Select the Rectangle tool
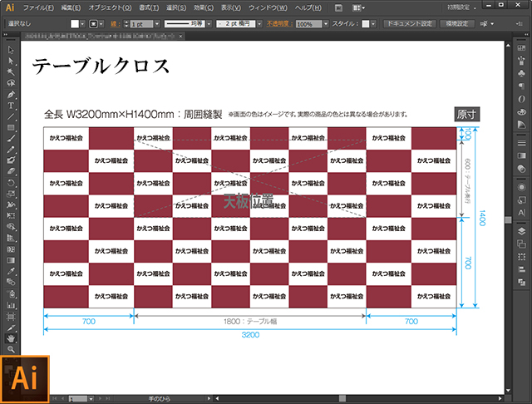Image resolution: width=532 pixels, height=404 pixels. [x=11, y=127]
